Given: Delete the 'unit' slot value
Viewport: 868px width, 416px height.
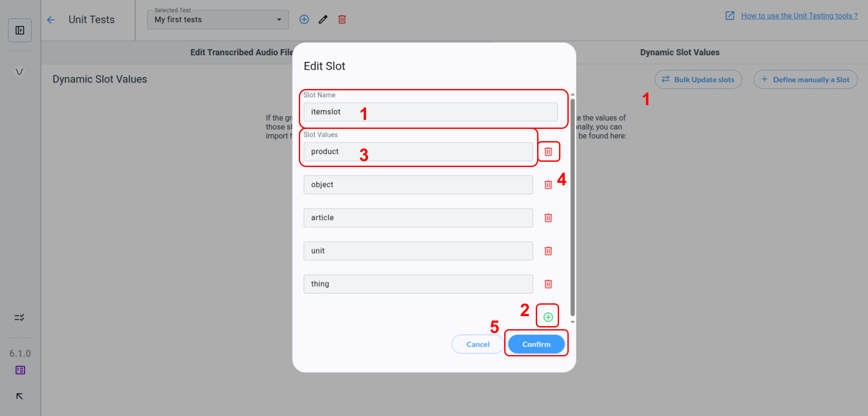Looking at the screenshot, I should point(548,251).
